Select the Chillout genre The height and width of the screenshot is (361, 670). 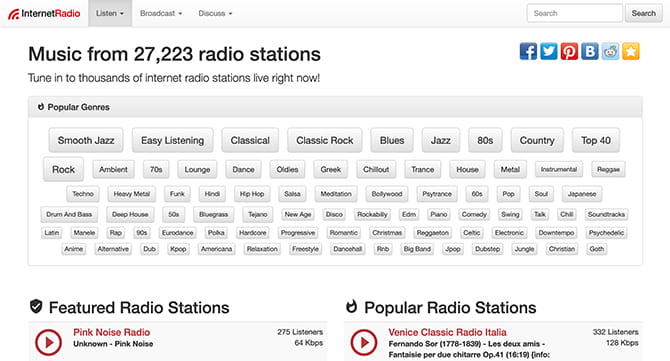tap(376, 169)
